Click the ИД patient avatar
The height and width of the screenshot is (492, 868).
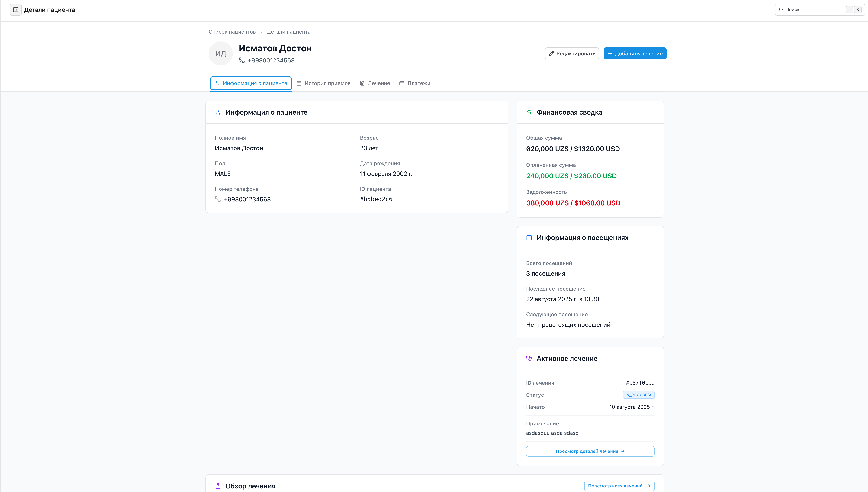[220, 53]
